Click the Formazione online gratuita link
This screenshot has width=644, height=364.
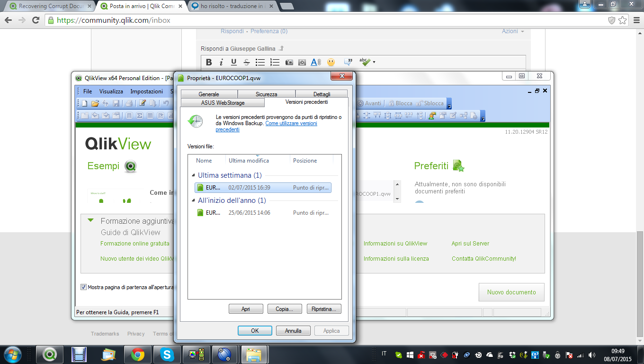pyautogui.click(x=135, y=244)
